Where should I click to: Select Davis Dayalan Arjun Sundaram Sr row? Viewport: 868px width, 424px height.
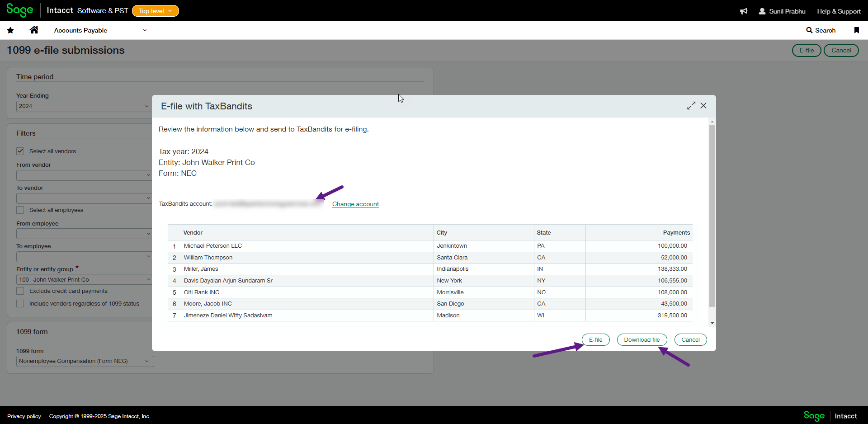tap(430, 281)
